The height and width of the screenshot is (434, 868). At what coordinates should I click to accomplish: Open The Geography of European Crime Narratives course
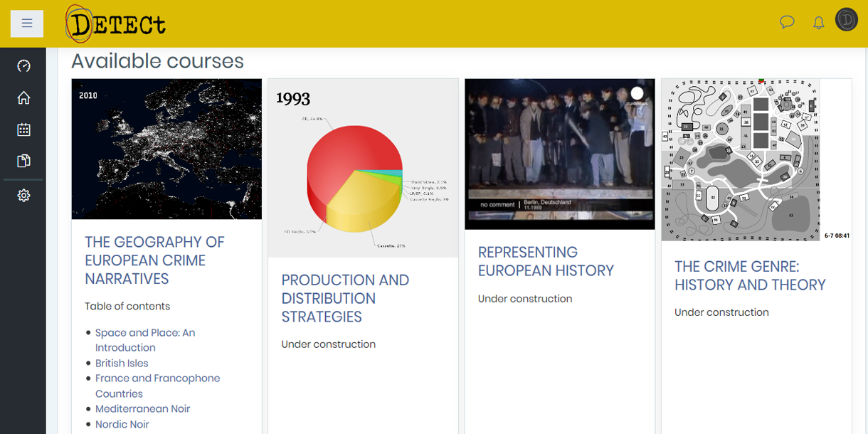154,260
